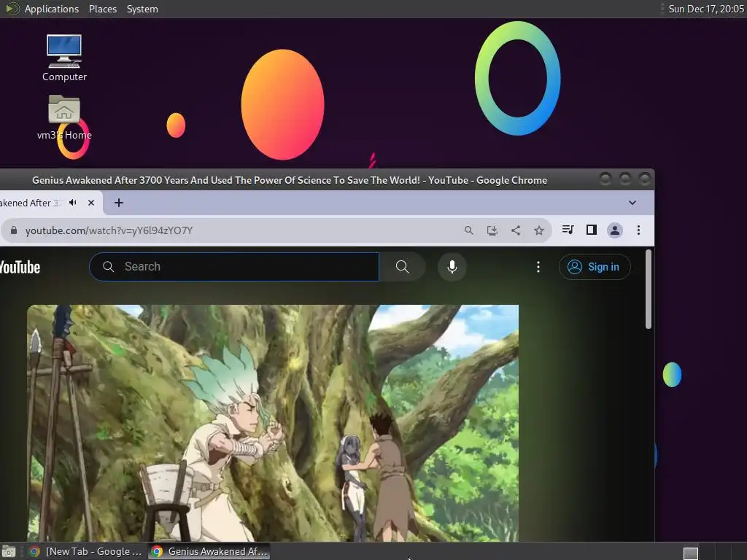Expand the Chrome tab search chevron
The width and height of the screenshot is (747, 560).
click(632, 203)
